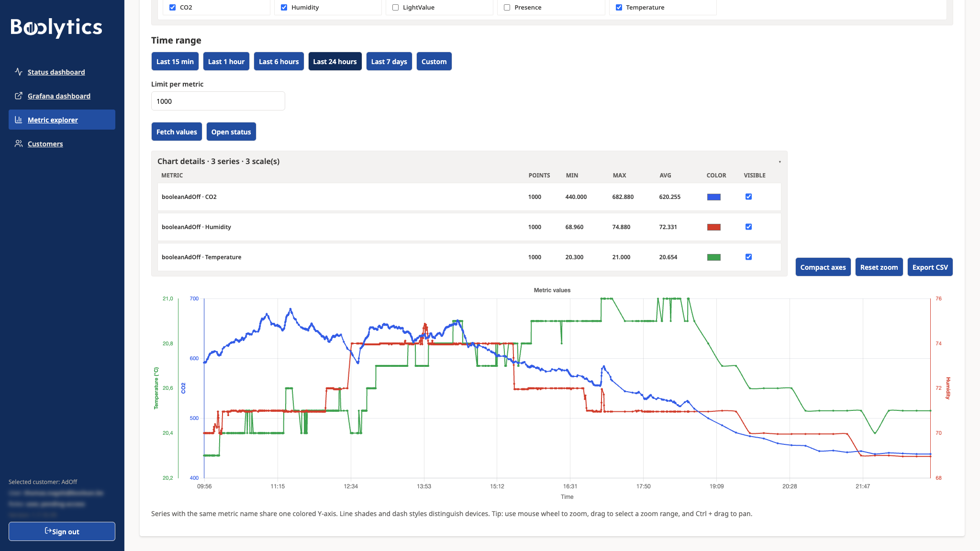The height and width of the screenshot is (551, 980).
Task: Select Last 15 min time range
Action: 175,61
